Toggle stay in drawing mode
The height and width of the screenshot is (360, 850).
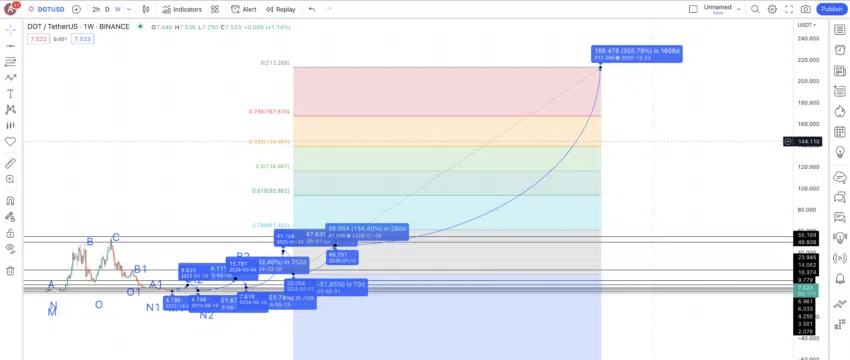(x=10, y=217)
